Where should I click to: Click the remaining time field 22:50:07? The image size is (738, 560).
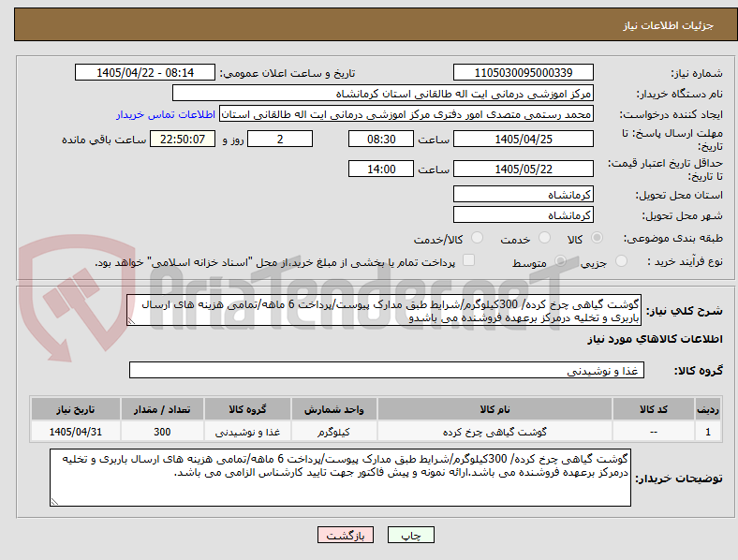(x=183, y=139)
